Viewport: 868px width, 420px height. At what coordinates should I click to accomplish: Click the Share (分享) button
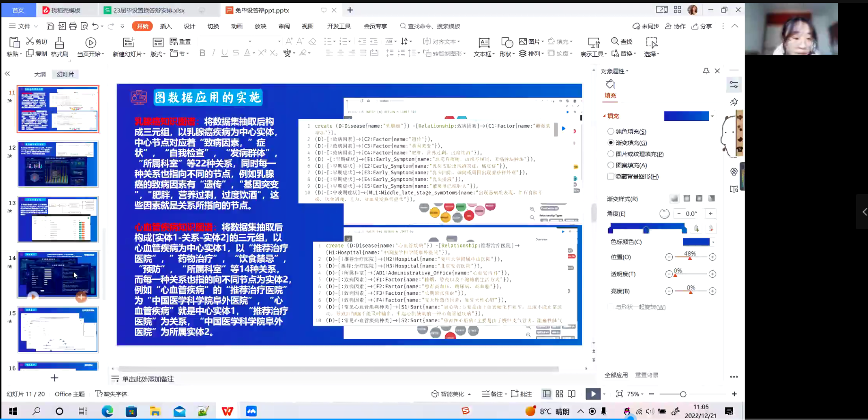coord(702,26)
